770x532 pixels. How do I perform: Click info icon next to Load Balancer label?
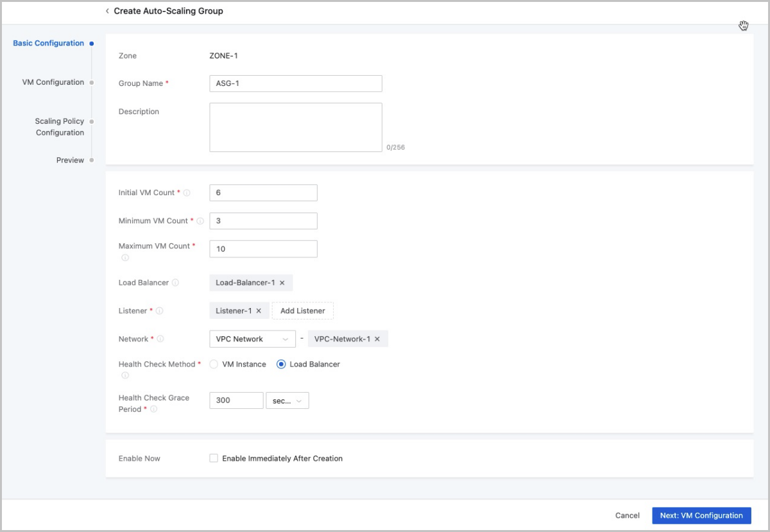click(175, 283)
